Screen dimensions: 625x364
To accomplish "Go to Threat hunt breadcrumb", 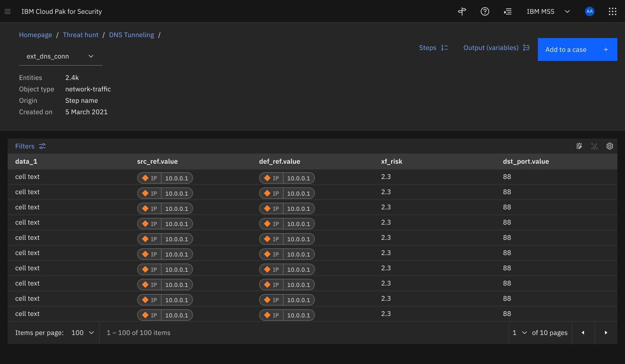I will (x=81, y=35).
